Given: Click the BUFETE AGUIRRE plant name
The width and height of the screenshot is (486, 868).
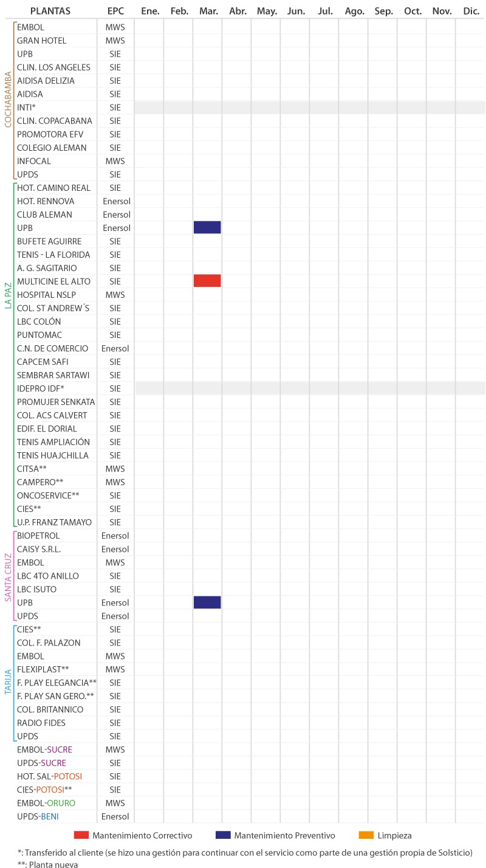Looking at the screenshot, I should click(x=49, y=241).
